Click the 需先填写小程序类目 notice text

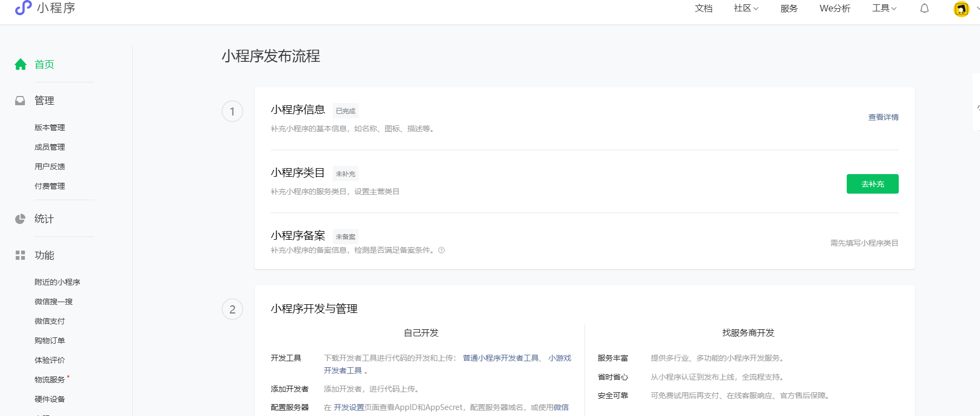tap(865, 243)
